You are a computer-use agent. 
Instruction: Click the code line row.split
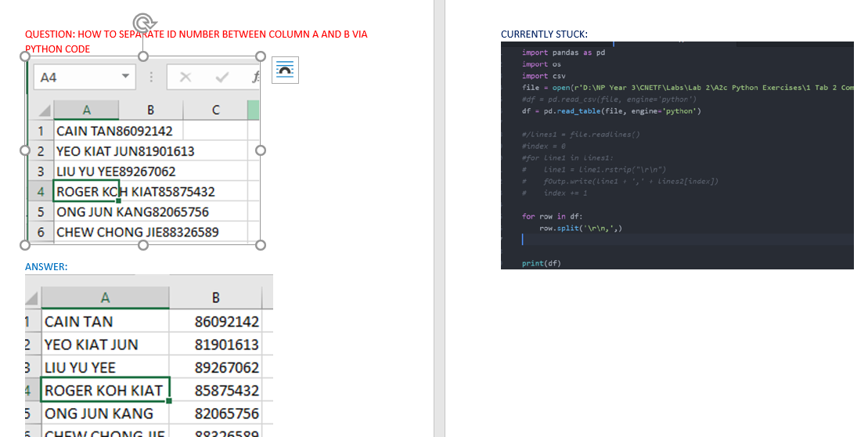coord(581,228)
